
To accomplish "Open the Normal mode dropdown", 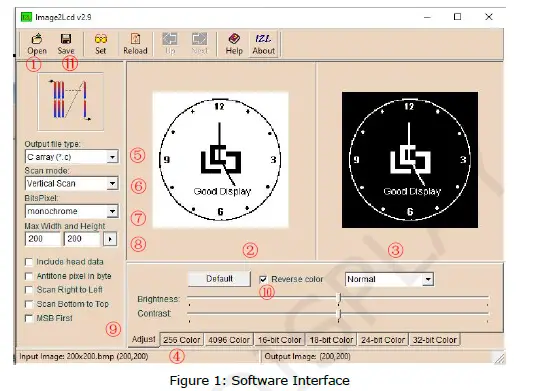I will click(x=428, y=279).
